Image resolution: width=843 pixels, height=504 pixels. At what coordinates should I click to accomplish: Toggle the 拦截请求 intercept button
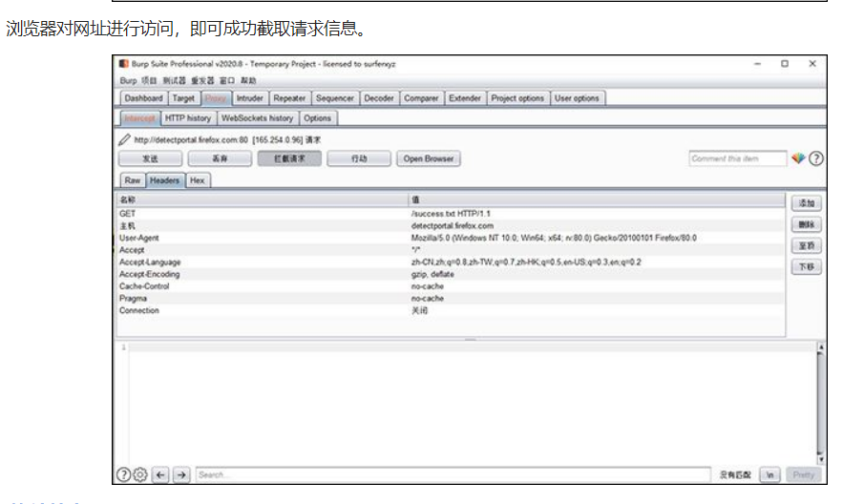(289, 158)
